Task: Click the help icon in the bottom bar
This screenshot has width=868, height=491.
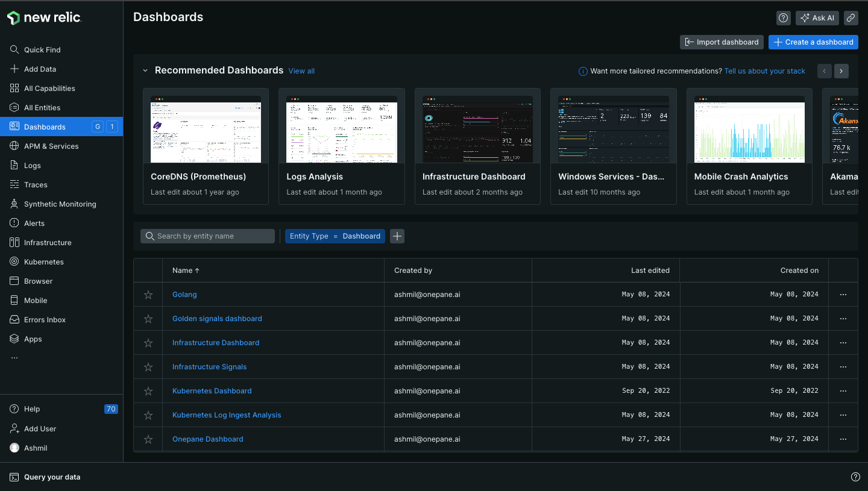Action: pyautogui.click(x=855, y=477)
